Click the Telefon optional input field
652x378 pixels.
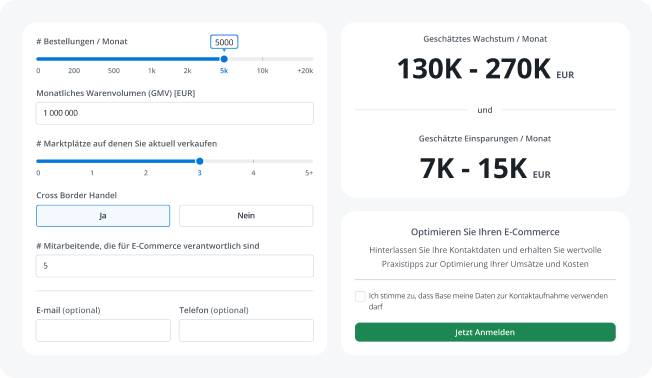(x=246, y=331)
